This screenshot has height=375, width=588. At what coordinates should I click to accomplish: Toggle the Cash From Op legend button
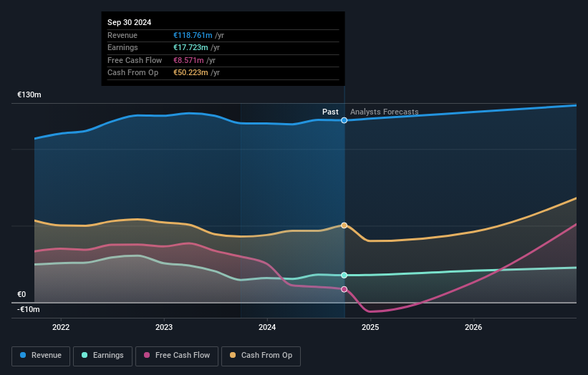[261, 356]
